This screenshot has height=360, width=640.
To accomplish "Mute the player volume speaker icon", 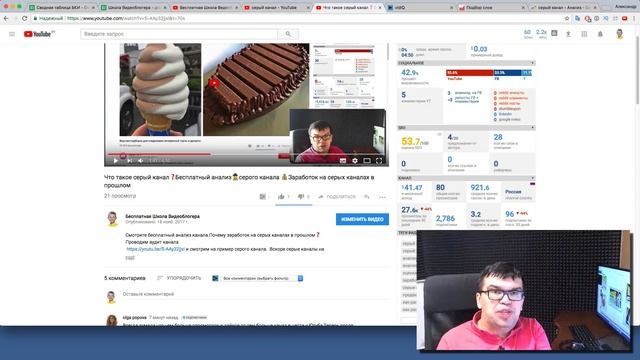I will tap(140, 161).
